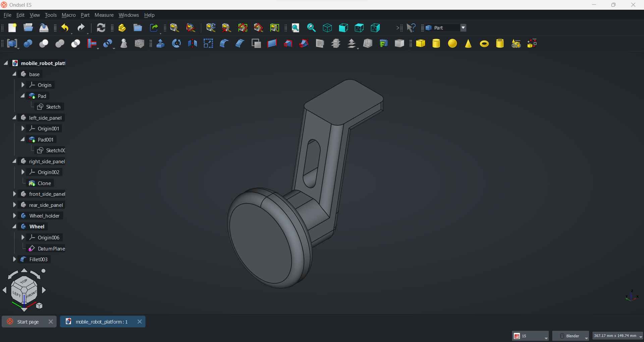The height and width of the screenshot is (342, 644).
Task: Close the mobile_robot_platform : 1 tab
Action: click(x=140, y=322)
